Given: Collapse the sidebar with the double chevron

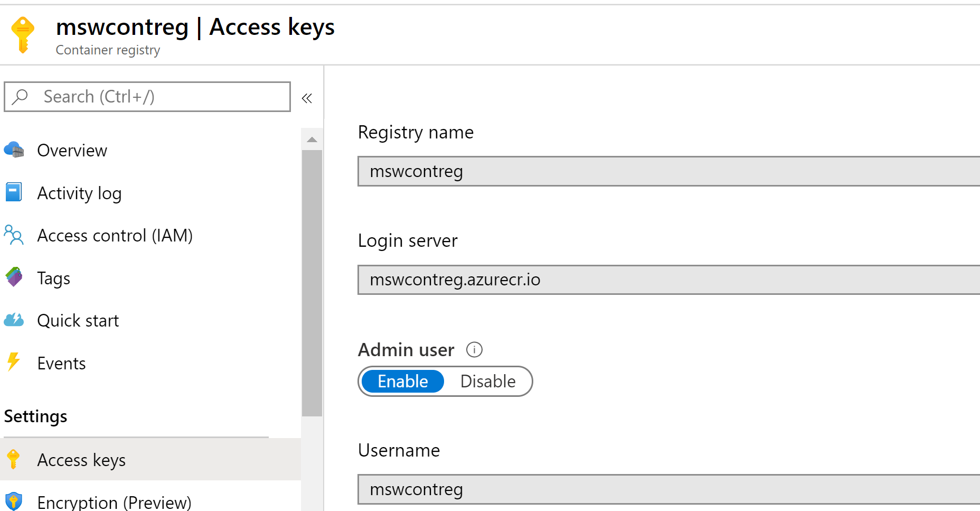Looking at the screenshot, I should pyautogui.click(x=306, y=97).
